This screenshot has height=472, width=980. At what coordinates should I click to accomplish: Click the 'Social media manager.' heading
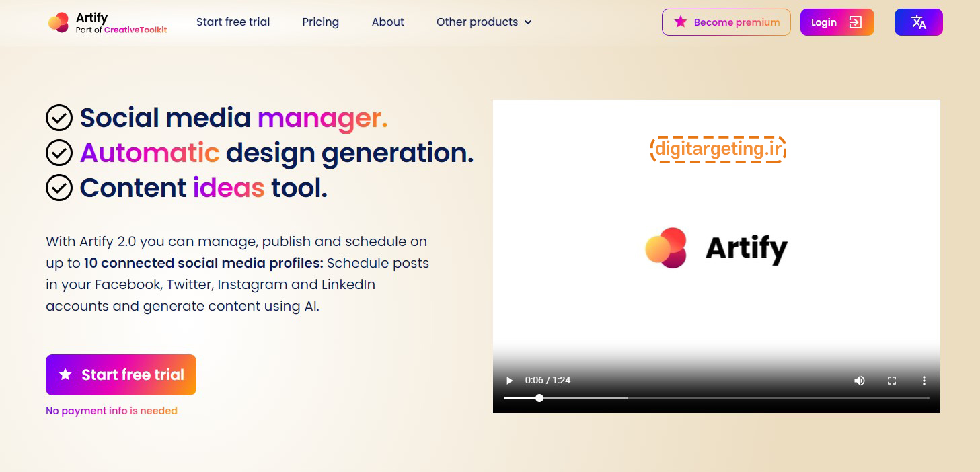coord(234,118)
